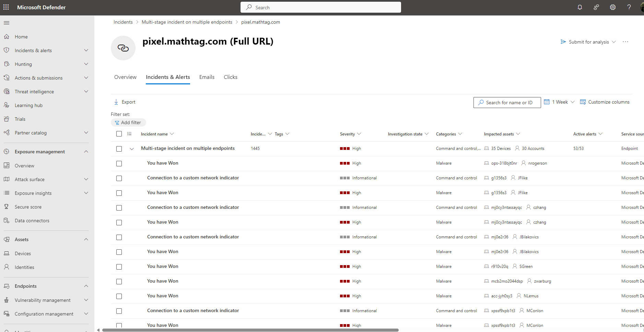Image resolution: width=644 pixels, height=332 pixels.
Task: Click the Learning hub icon
Action: (x=7, y=105)
